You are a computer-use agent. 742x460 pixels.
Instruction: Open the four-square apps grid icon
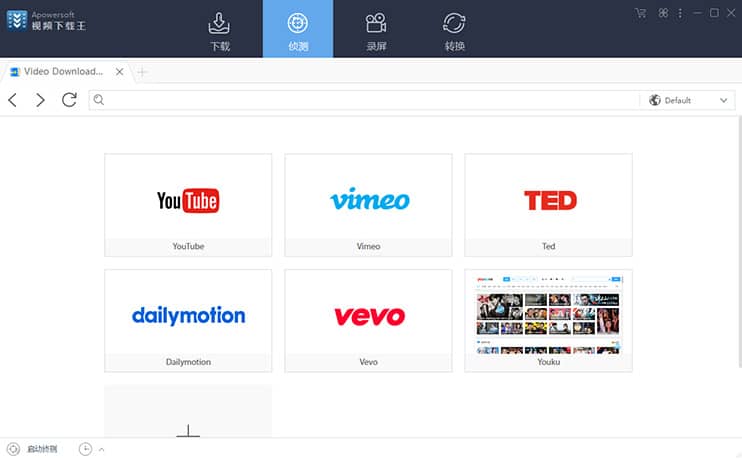[x=662, y=13]
